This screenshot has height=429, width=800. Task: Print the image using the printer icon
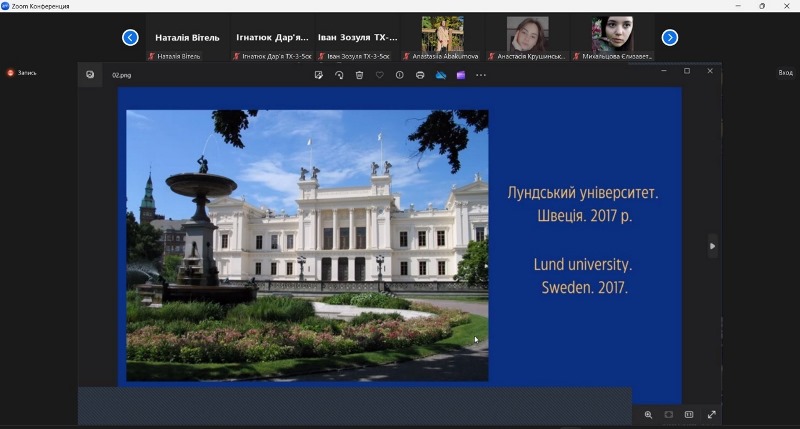pos(420,75)
